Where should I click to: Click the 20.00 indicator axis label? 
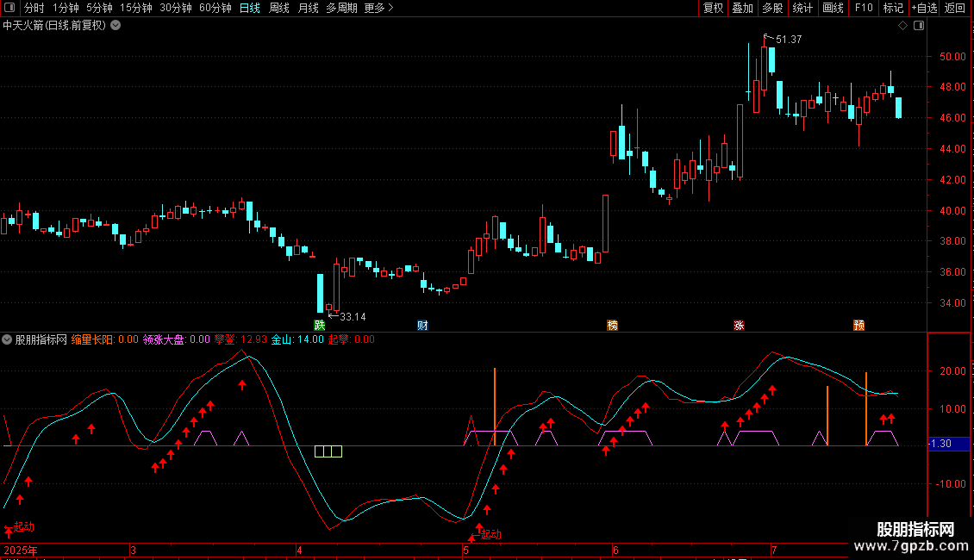tap(952, 371)
